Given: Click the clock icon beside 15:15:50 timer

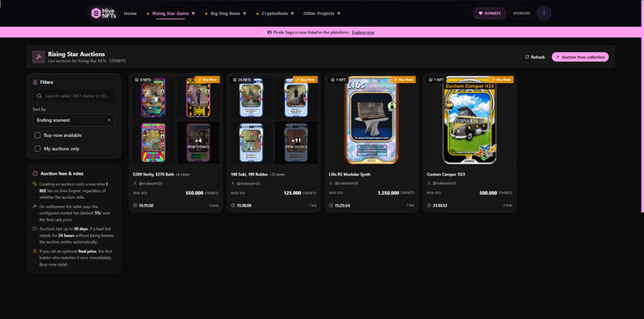Looking at the screenshot, I should 136,205.
